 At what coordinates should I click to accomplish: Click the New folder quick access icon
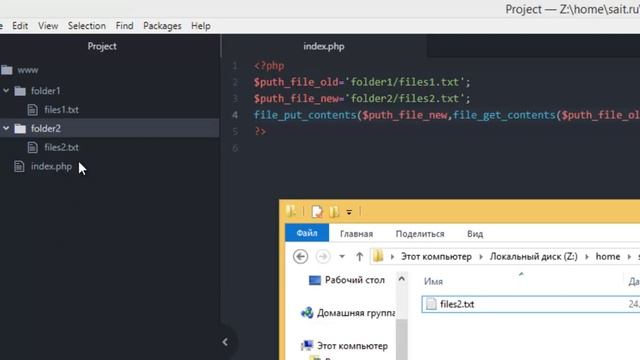pos(334,211)
